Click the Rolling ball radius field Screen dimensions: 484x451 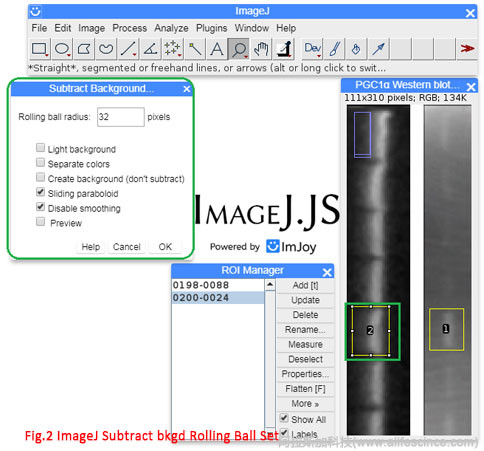click(121, 117)
